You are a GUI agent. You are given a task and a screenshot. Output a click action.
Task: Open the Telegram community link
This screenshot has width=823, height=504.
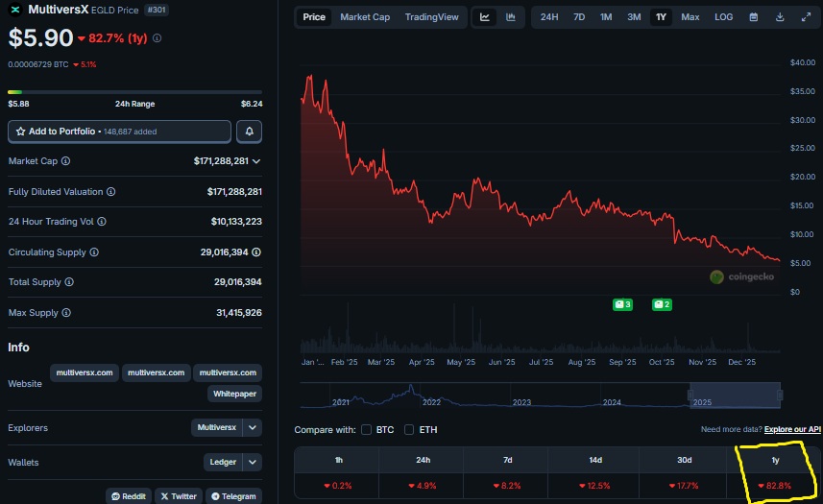click(x=233, y=496)
